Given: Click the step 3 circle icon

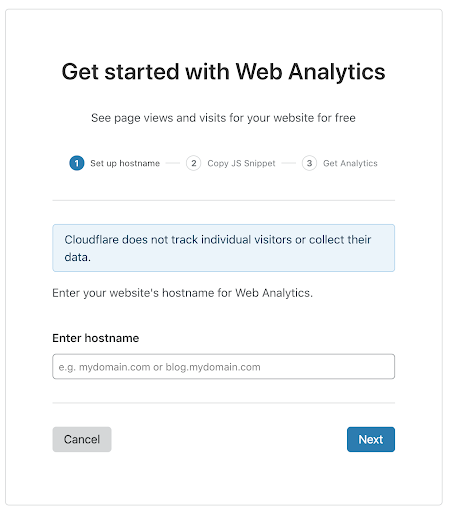Looking at the screenshot, I should [x=309, y=163].
